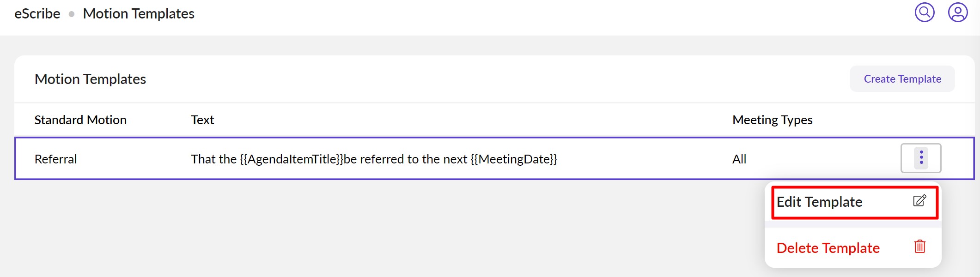
Task: Click the pencil edit icon in menu
Action: (919, 201)
